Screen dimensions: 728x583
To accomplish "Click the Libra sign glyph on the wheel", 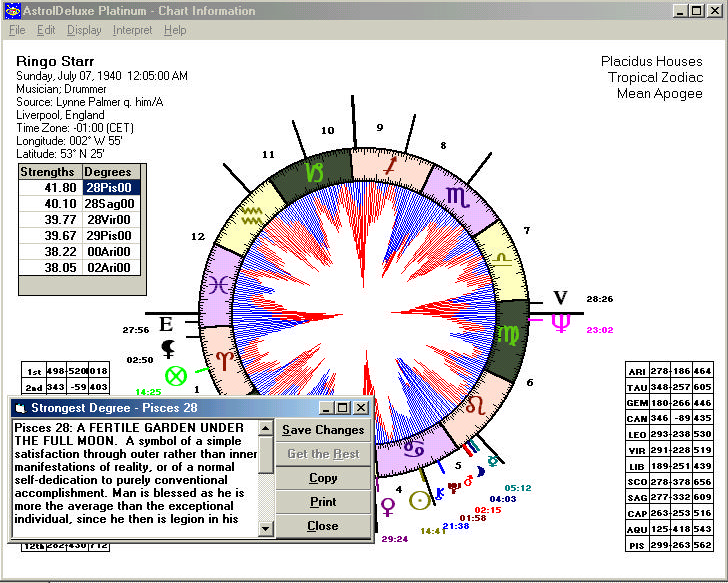I will 504,259.
